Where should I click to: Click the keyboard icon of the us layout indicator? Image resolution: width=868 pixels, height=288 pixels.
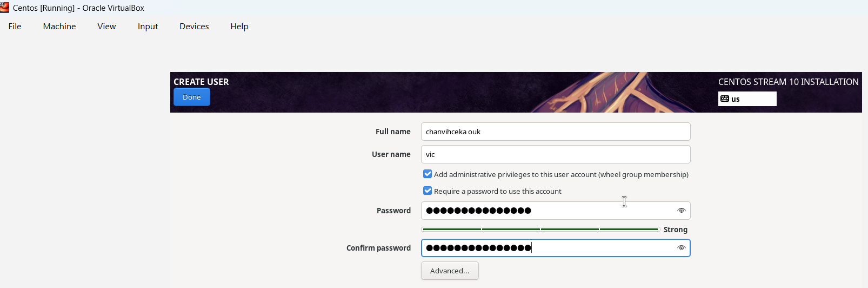[x=725, y=99]
